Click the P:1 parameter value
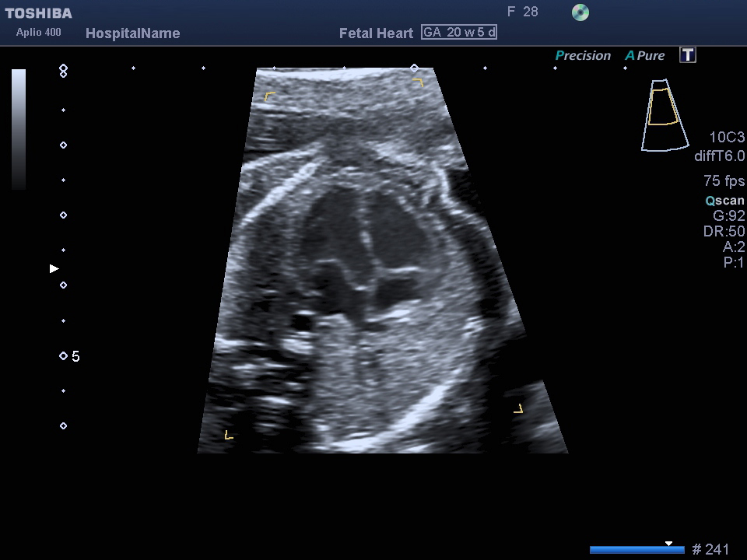The height and width of the screenshot is (560, 747). 733,262
